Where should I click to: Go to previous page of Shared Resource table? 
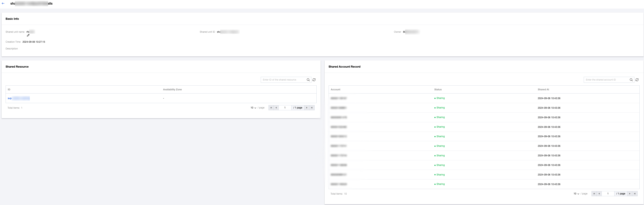[x=276, y=108]
